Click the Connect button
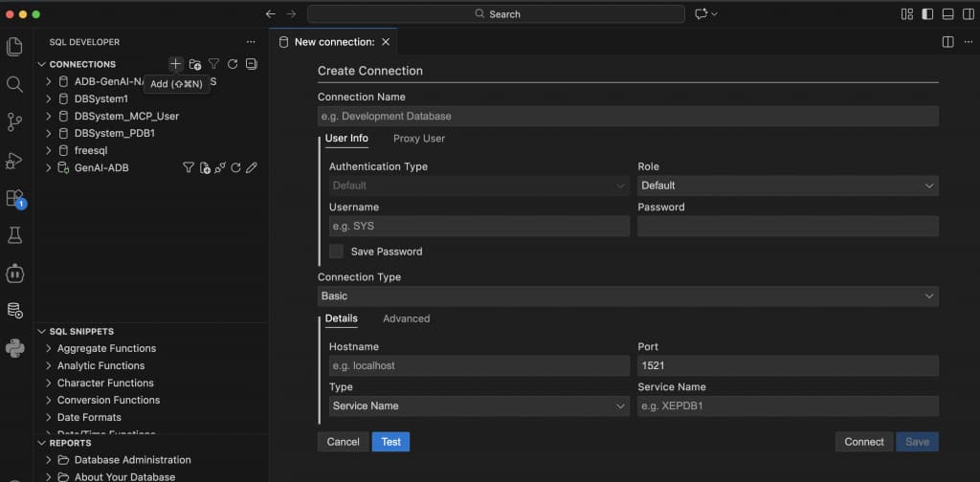 coord(863,442)
